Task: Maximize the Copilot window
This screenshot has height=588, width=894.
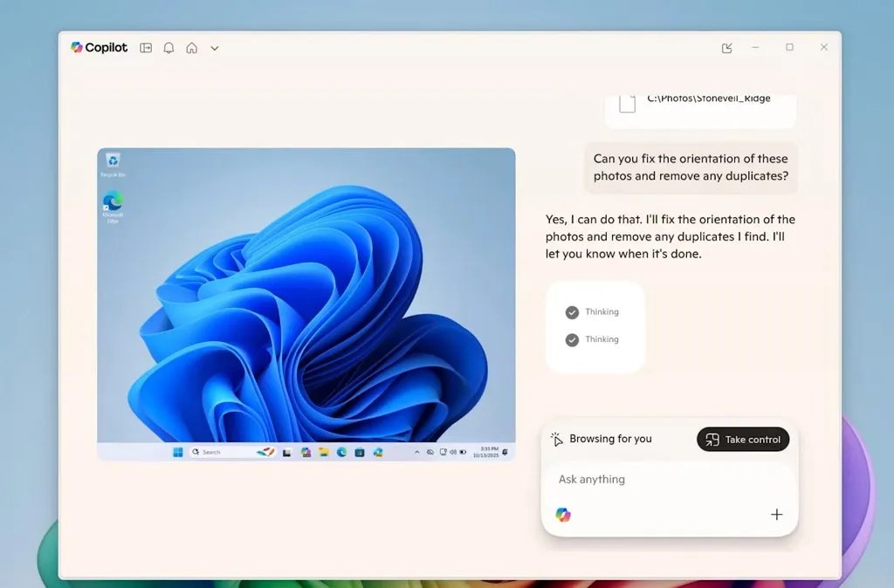Action: (x=789, y=47)
